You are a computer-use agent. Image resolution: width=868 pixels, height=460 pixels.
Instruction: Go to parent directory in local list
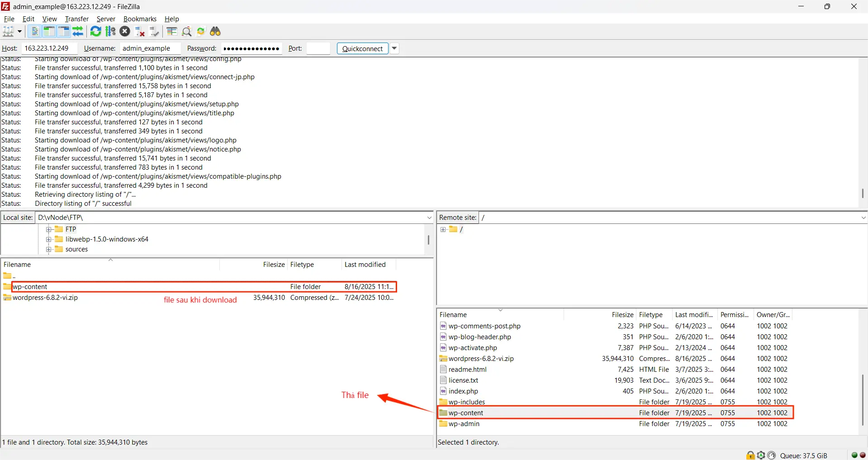[199, 276]
